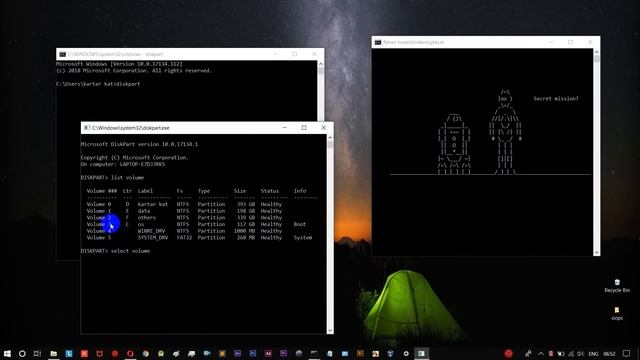Close the diskpart.exe window
The width and height of the screenshot is (640, 360).
(323, 128)
